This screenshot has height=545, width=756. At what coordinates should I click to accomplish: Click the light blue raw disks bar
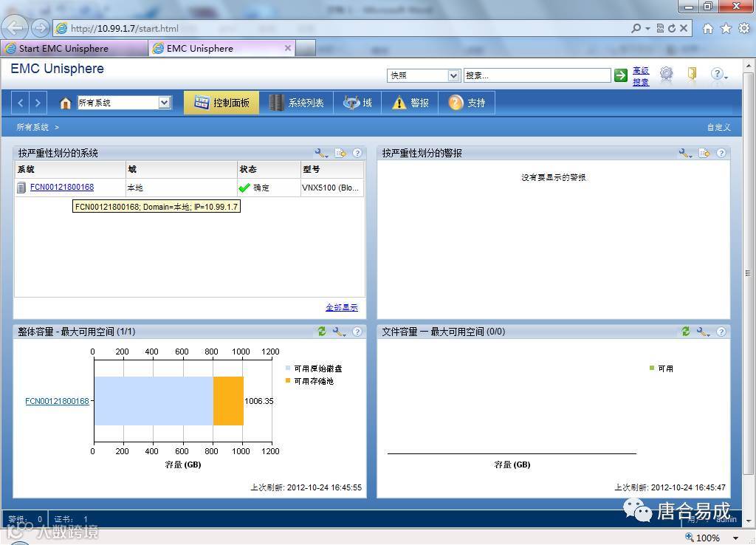click(154, 401)
